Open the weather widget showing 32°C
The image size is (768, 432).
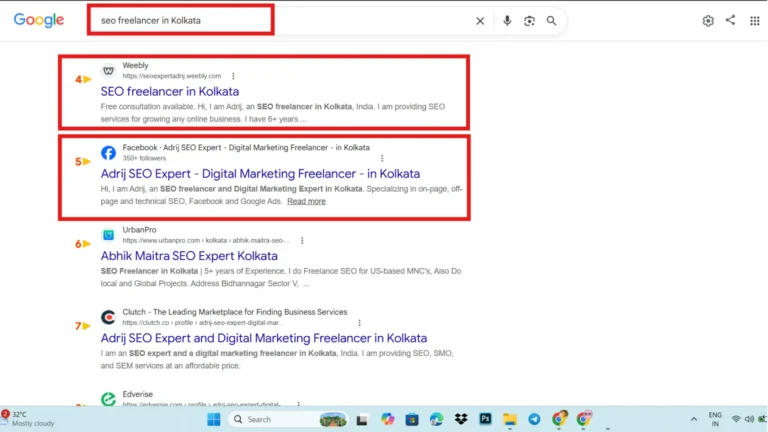28,419
